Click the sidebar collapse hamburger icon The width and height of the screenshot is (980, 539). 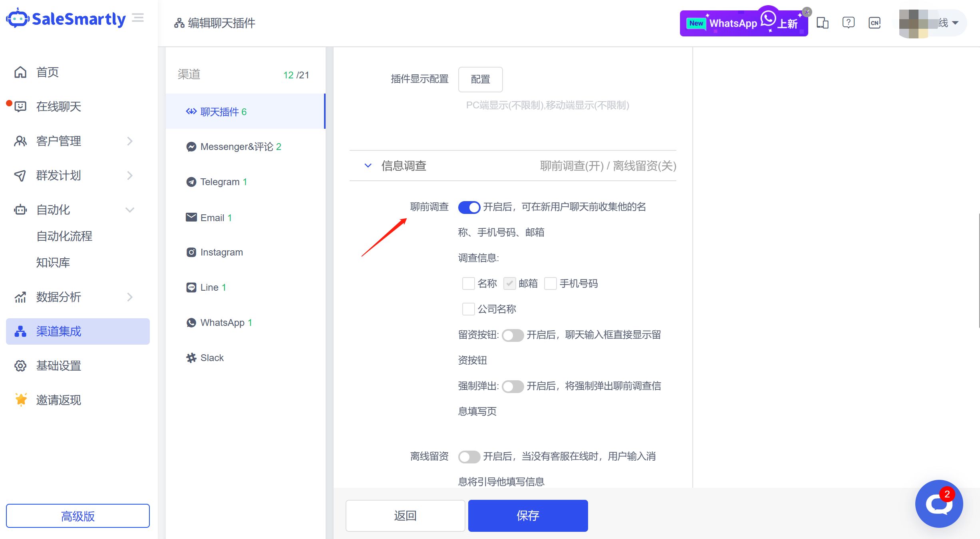tap(138, 18)
